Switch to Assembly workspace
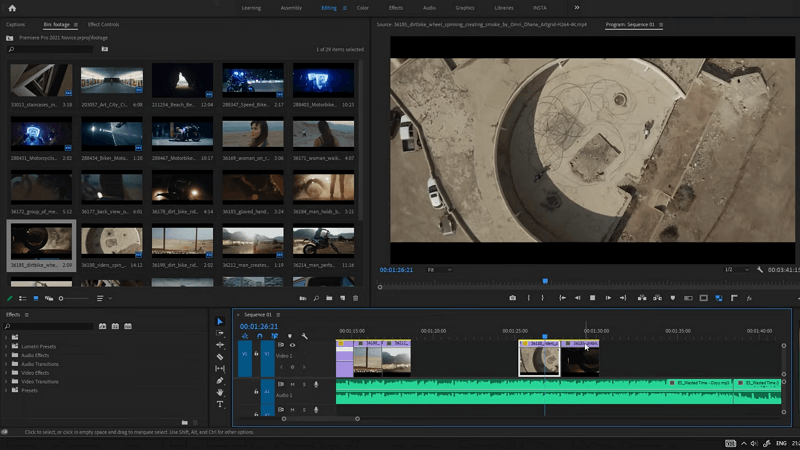 (291, 8)
